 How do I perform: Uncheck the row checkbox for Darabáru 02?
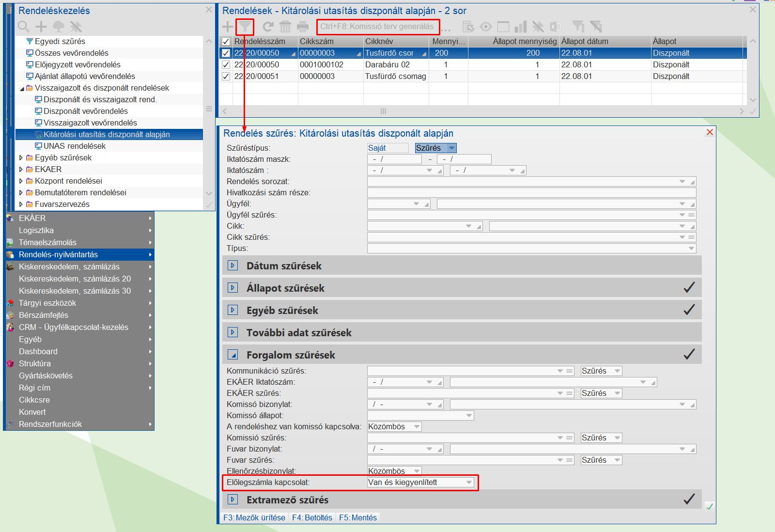pos(226,64)
